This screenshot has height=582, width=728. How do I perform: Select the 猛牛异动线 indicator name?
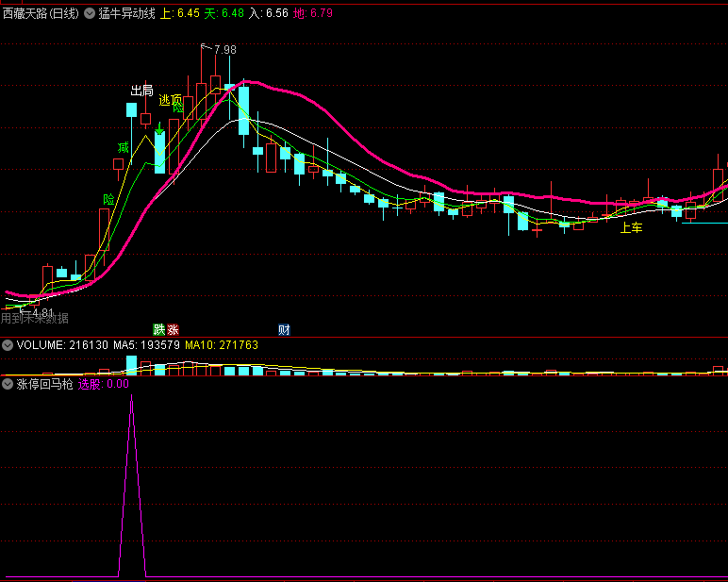coord(126,13)
